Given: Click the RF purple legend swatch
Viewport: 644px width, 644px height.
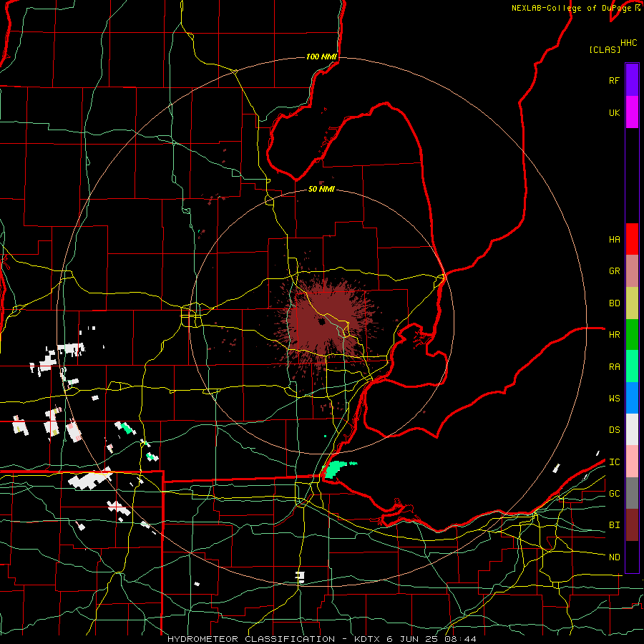Looking at the screenshot, I should (632, 80).
